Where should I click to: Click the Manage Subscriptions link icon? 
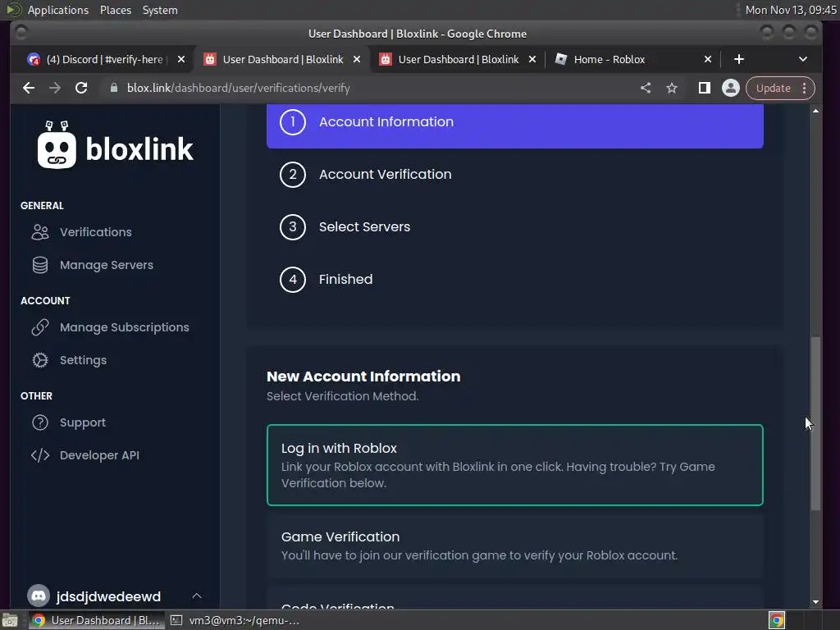40,327
